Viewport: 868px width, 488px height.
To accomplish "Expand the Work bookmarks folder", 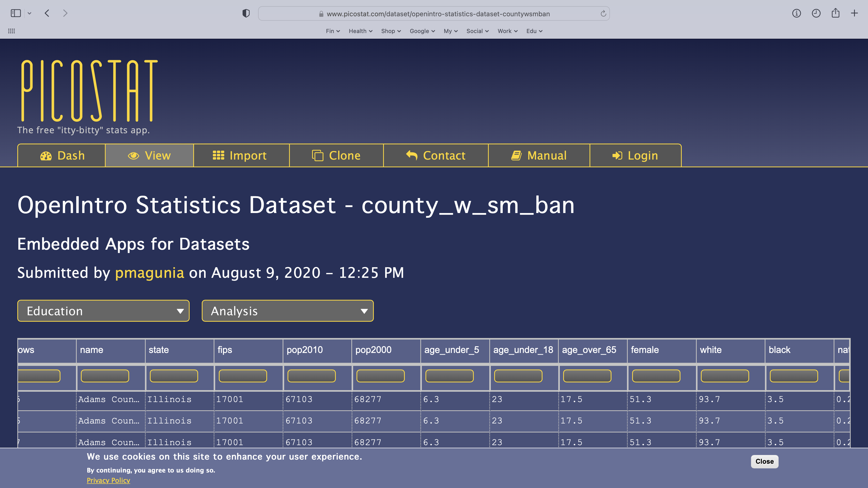I will [507, 31].
